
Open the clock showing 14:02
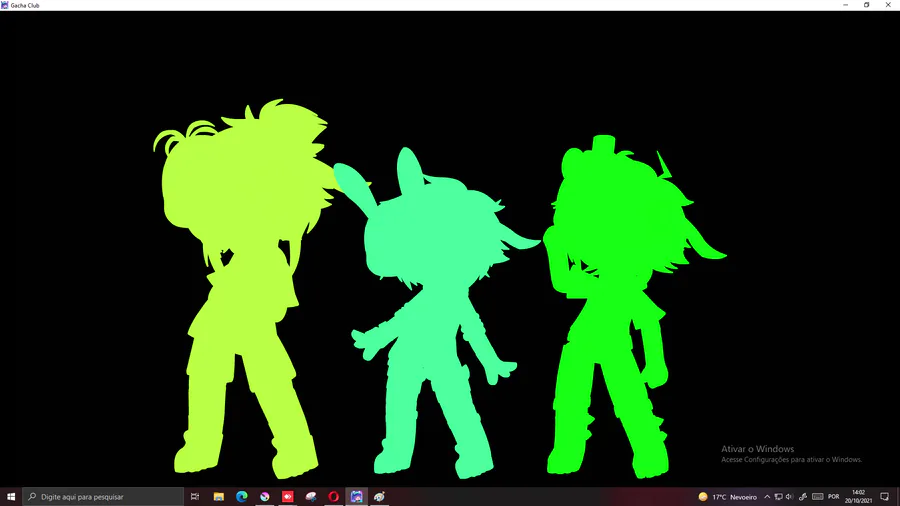[x=858, y=497]
